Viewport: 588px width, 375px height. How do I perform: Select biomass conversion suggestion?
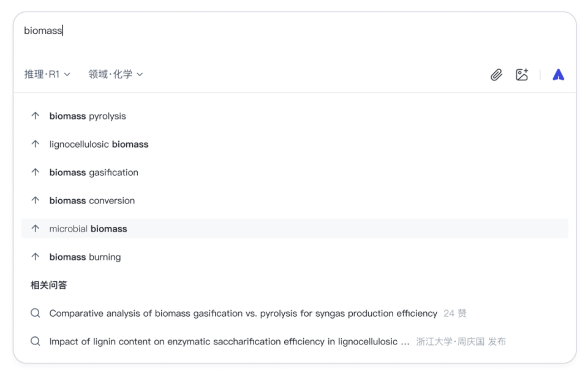92,200
